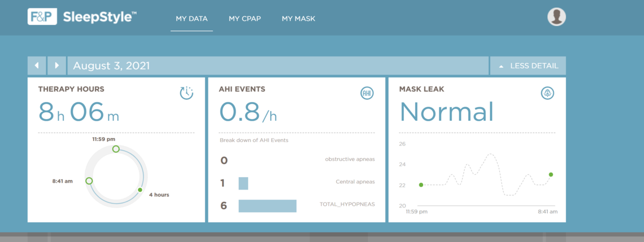Switch to MY MASK tab

pyautogui.click(x=299, y=19)
